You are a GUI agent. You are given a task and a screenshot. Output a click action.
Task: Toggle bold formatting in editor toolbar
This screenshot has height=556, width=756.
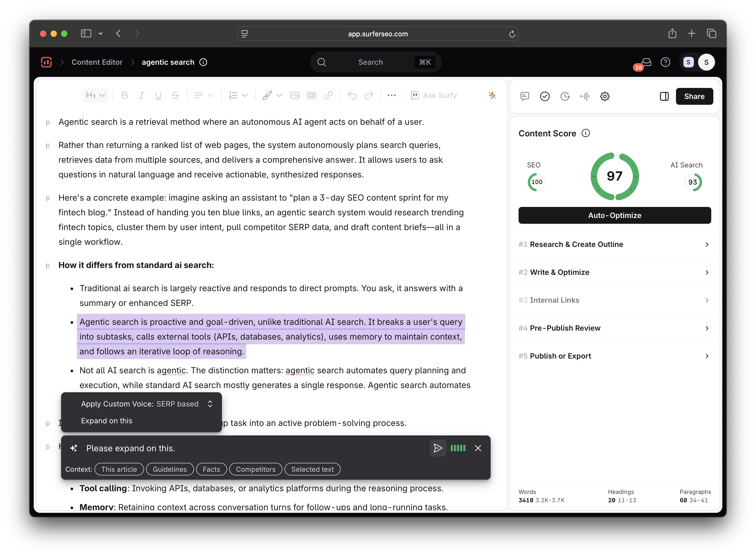tap(125, 95)
